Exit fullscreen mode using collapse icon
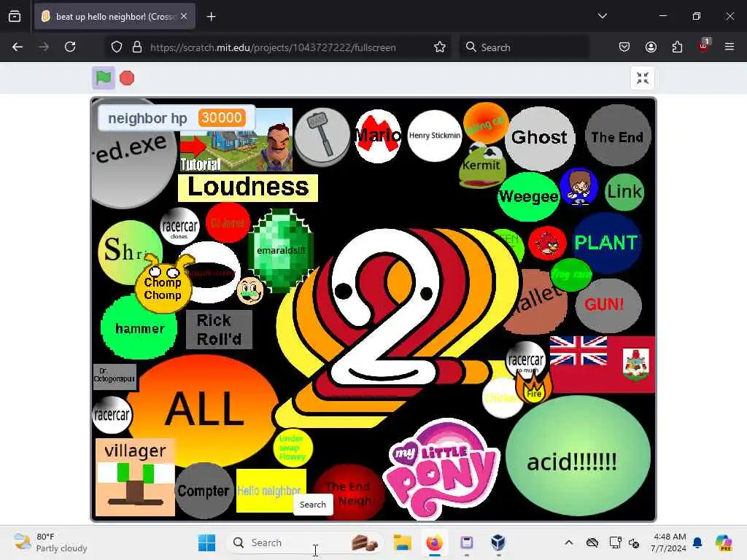This screenshot has width=747, height=560. coord(642,78)
